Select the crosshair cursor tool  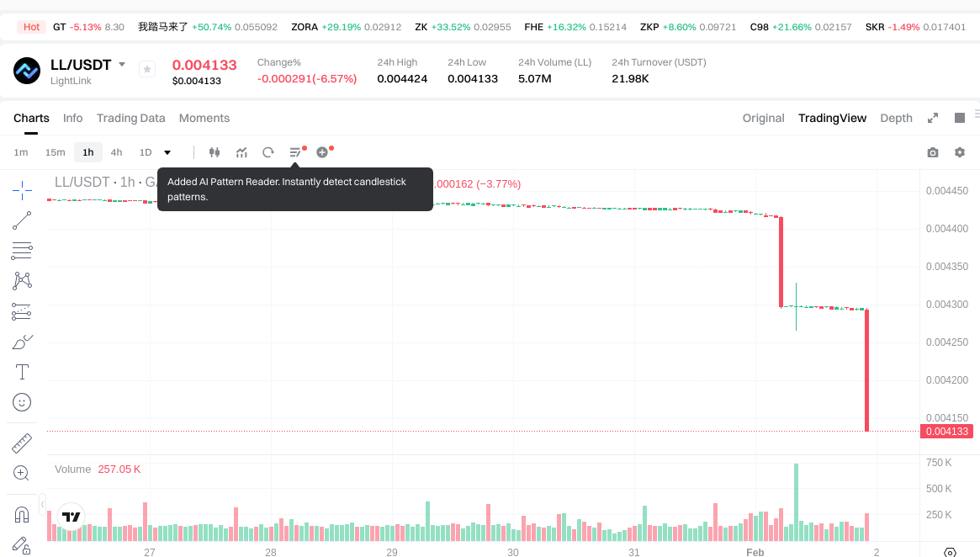click(x=22, y=190)
